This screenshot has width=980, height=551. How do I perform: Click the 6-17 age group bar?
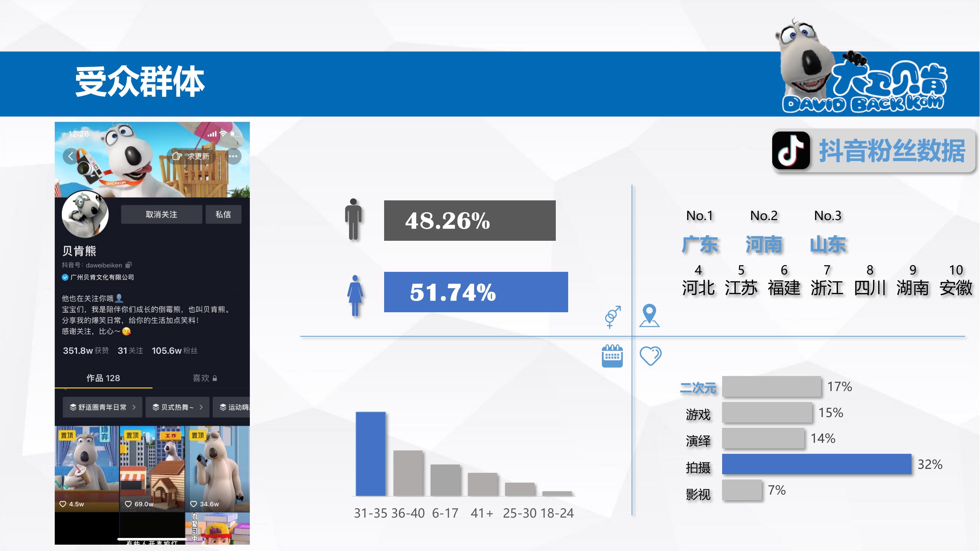(x=445, y=480)
